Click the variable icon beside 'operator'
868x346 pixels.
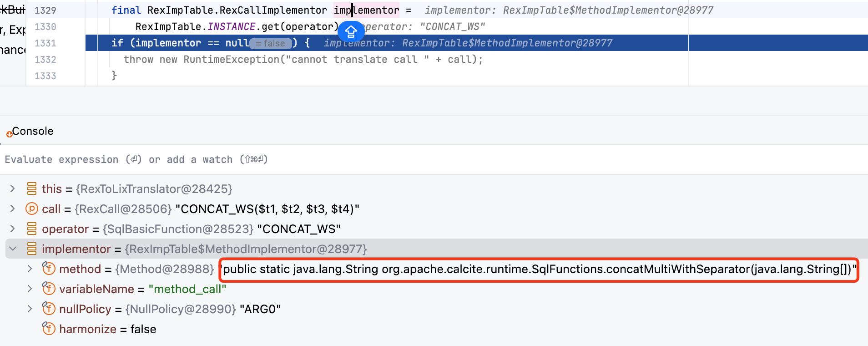point(31,229)
